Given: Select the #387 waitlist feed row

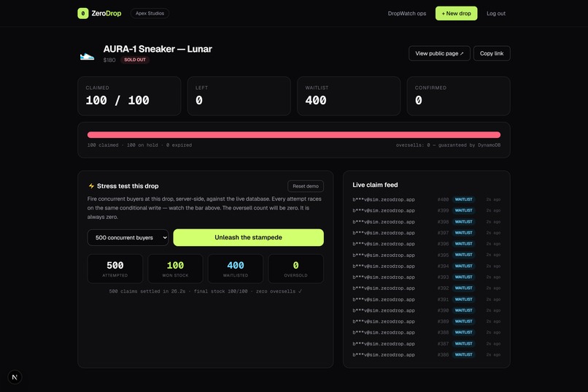Looking at the screenshot, I should [426, 344].
